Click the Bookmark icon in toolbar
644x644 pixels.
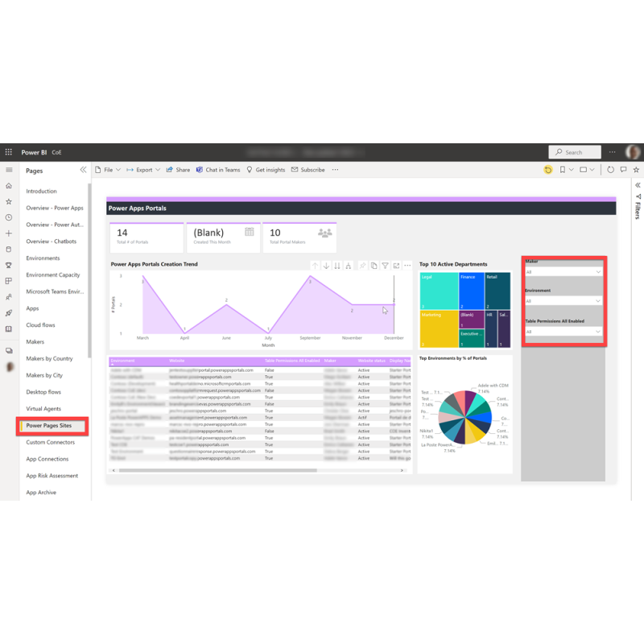coord(562,170)
